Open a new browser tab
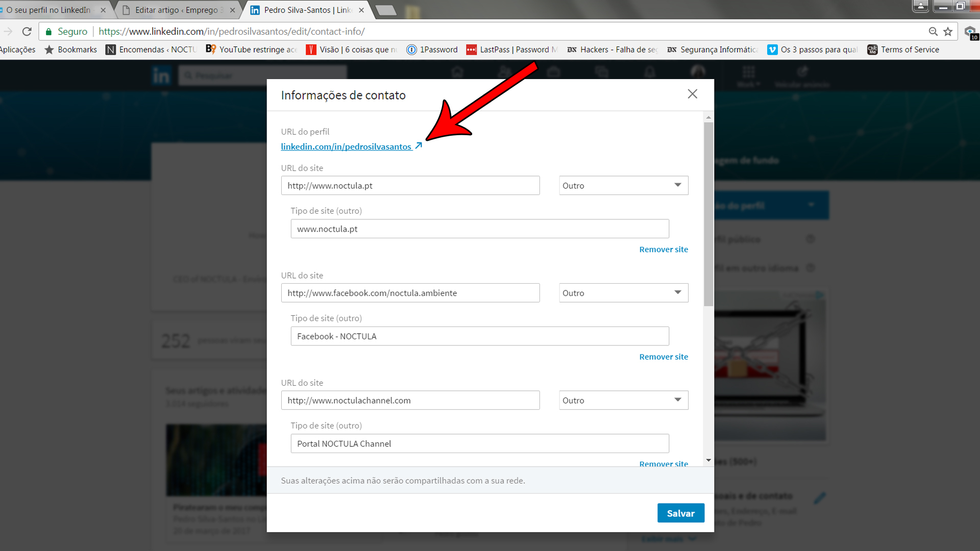The width and height of the screenshot is (980, 551). pyautogui.click(x=386, y=10)
